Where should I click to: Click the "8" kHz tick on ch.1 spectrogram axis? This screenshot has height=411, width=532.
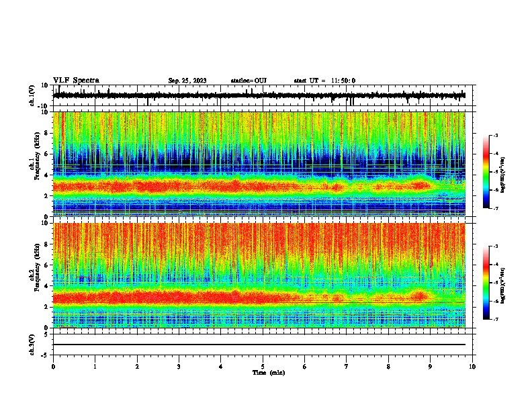click(47, 133)
